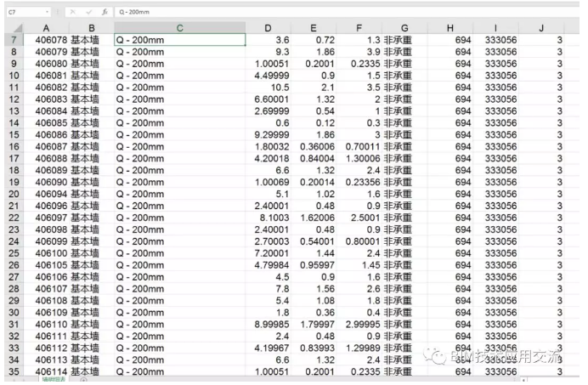Click the 非承重 cell in row 24
This screenshot has height=385, width=588.
tap(404, 241)
